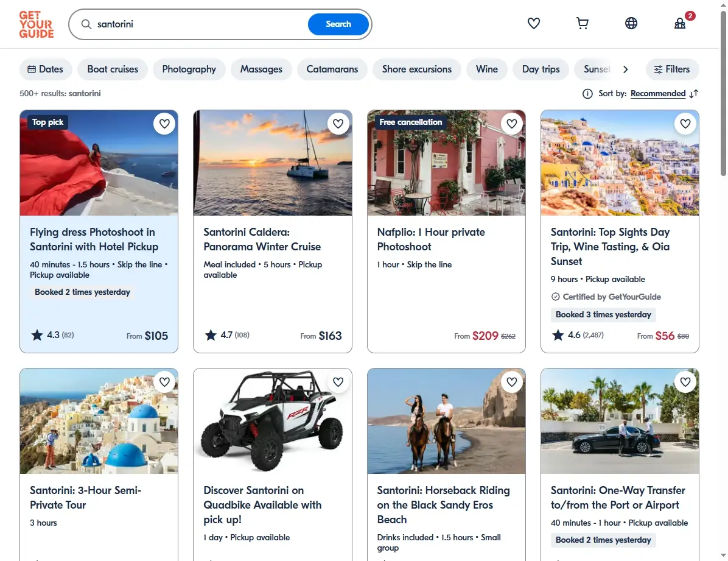Image resolution: width=728 pixels, height=561 pixels.
Task: Save Caldera Panorama Winter Cruise to wishlist
Action: click(338, 124)
